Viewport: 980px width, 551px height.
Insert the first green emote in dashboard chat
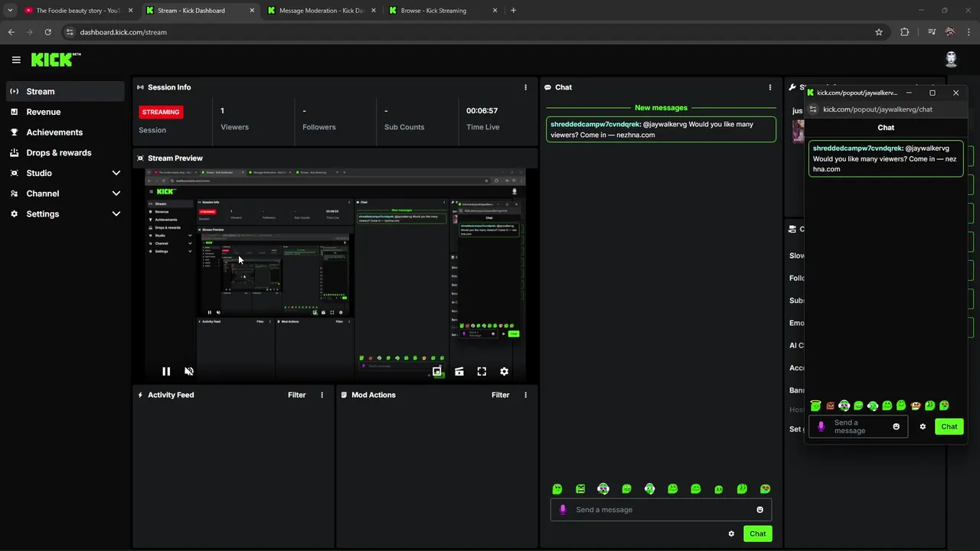point(557,489)
